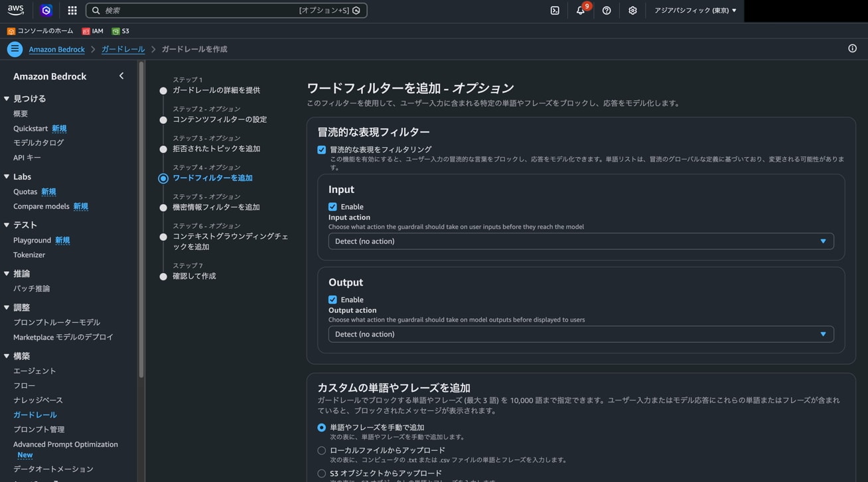Open 概要 in sidebar
Screen dimensions: 868x482
click(21, 113)
